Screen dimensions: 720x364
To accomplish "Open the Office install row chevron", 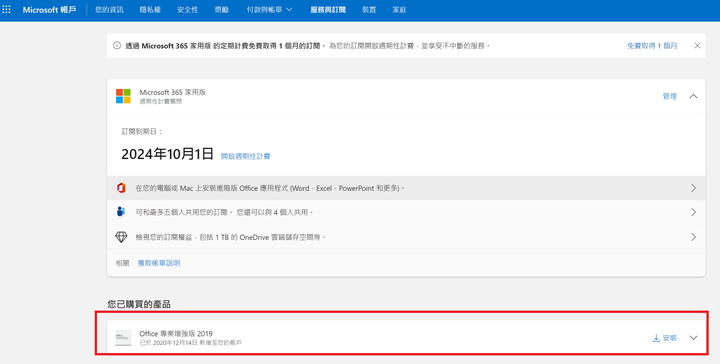I will pyautogui.click(x=693, y=188).
